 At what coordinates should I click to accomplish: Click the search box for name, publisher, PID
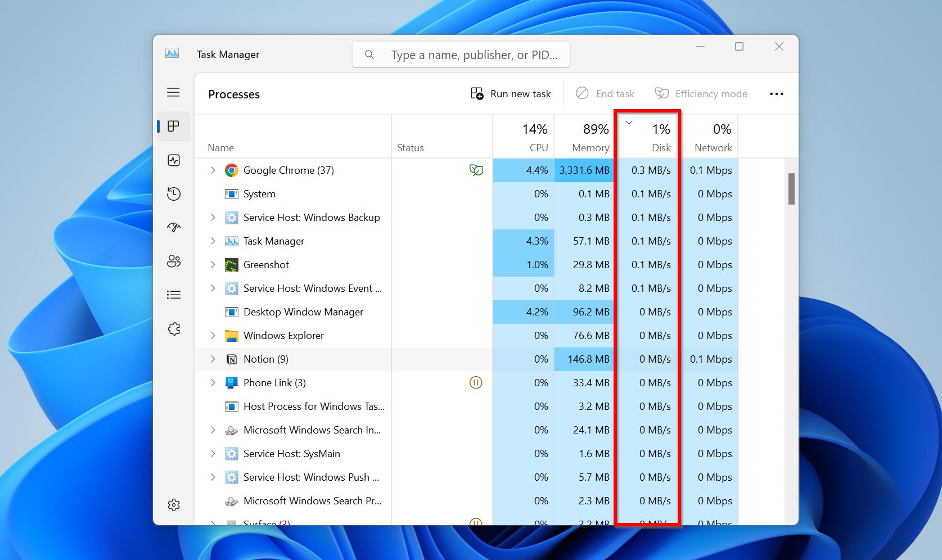click(461, 55)
